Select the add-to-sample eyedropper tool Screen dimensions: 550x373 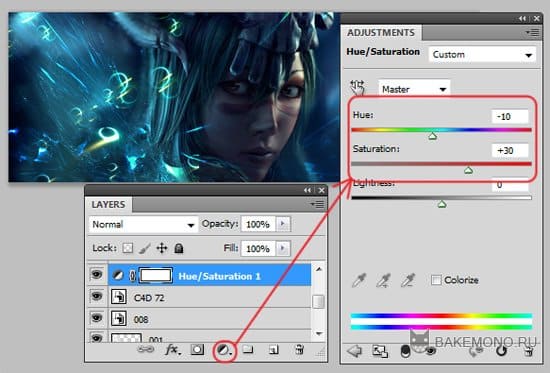tap(383, 280)
